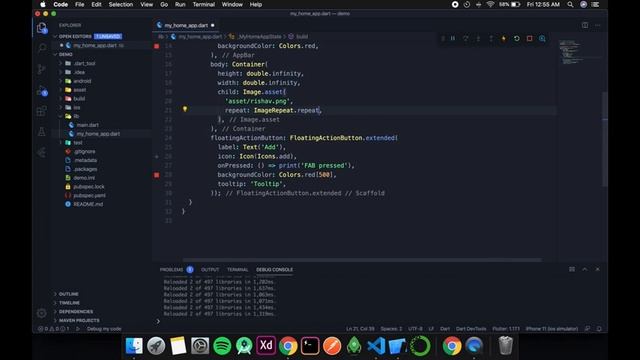This screenshot has height=360, width=640.
Task: Expand the android folder
Action: (x=82, y=81)
